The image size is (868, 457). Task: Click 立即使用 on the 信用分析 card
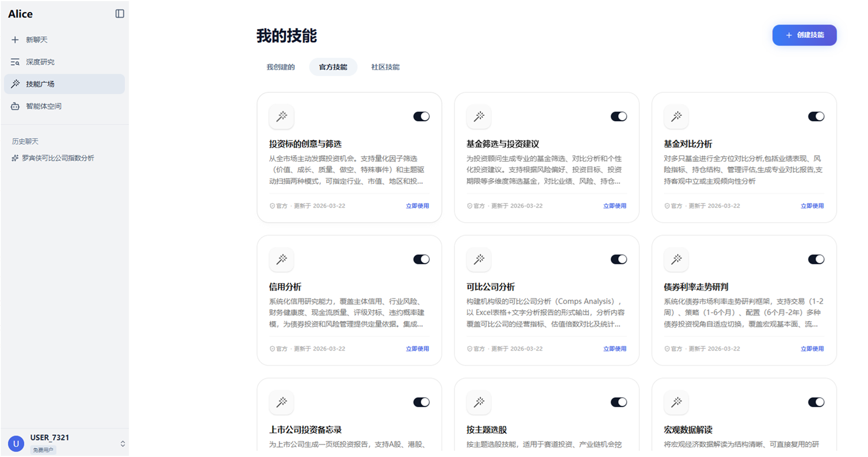417,349
